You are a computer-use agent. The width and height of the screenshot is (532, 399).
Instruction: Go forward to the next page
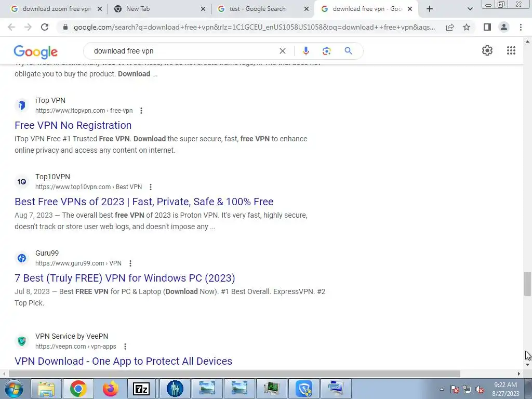[x=28, y=27]
